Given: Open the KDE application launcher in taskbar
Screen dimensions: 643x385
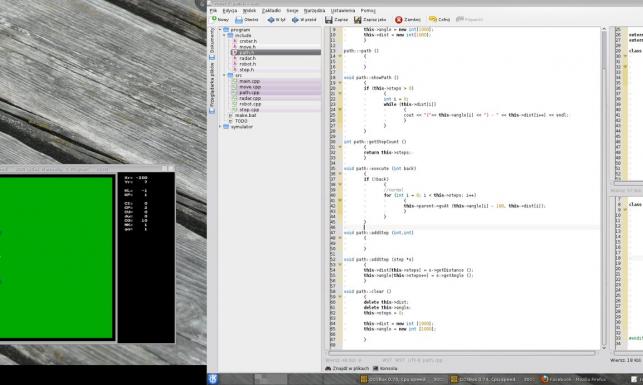Looking at the screenshot, I should point(213,379).
